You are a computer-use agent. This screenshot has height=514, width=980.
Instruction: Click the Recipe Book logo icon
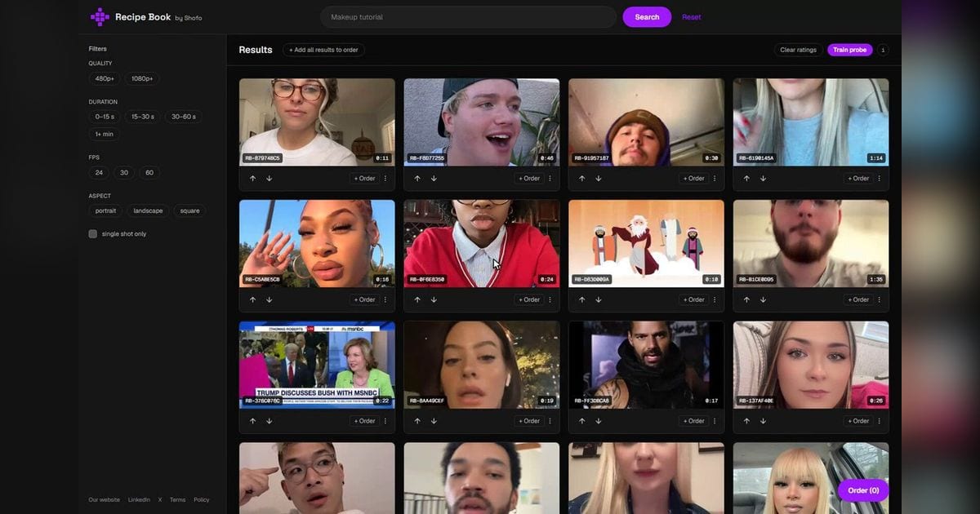[100, 16]
